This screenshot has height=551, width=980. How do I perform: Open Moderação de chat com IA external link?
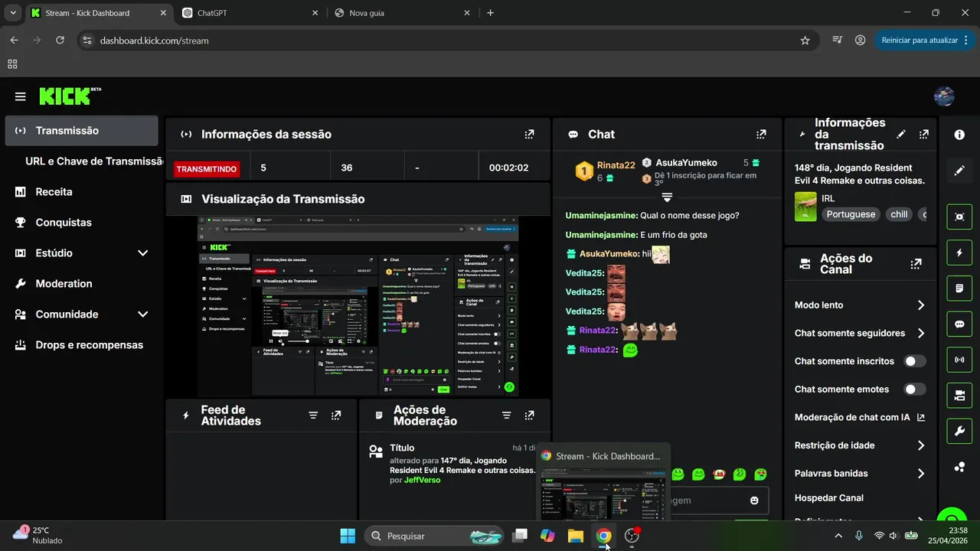click(x=920, y=417)
